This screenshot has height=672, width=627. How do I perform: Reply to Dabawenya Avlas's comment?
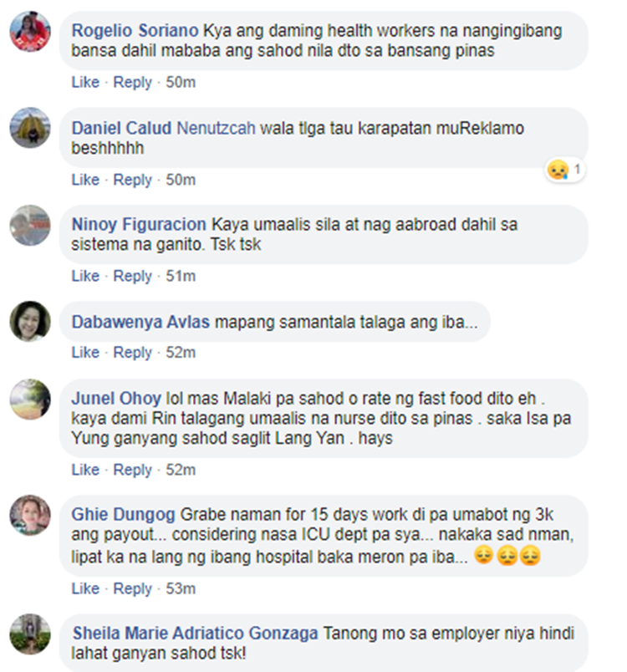[x=132, y=352]
